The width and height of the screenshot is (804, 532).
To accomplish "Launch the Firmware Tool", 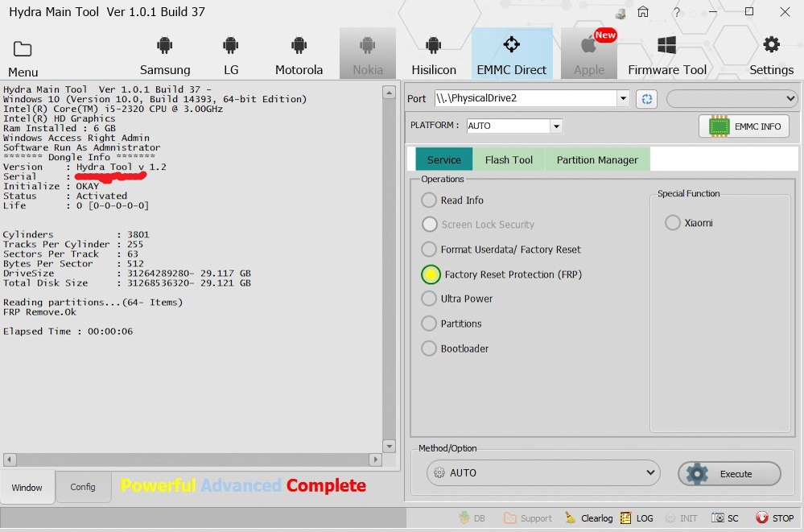I will tap(667, 55).
